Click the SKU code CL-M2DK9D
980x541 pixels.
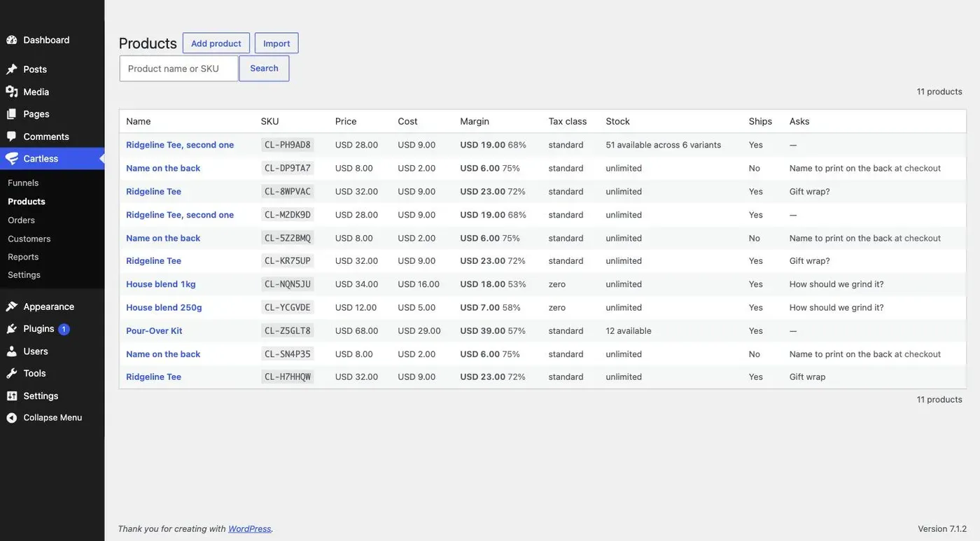288,215
